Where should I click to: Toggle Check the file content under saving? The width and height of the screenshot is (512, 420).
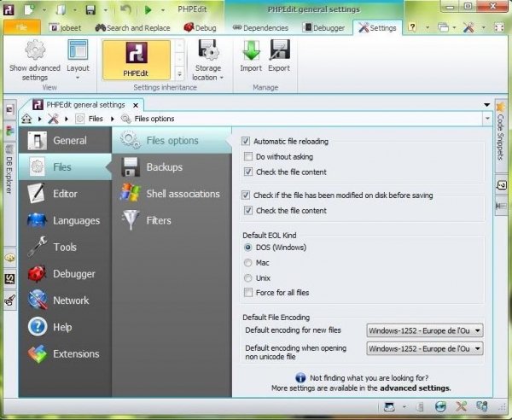248,210
